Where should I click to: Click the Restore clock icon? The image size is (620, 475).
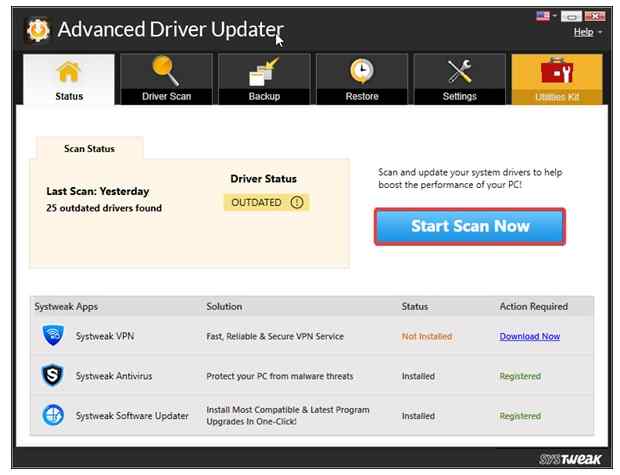(362, 72)
